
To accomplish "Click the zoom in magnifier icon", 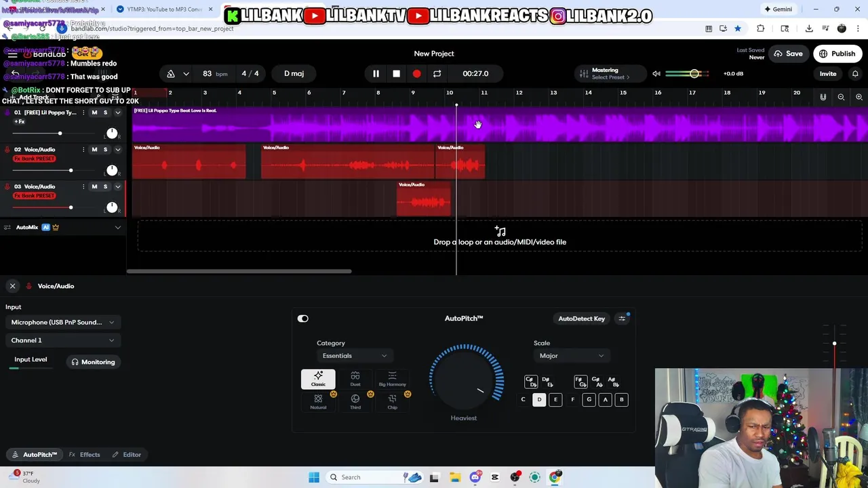I will (859, 97).
